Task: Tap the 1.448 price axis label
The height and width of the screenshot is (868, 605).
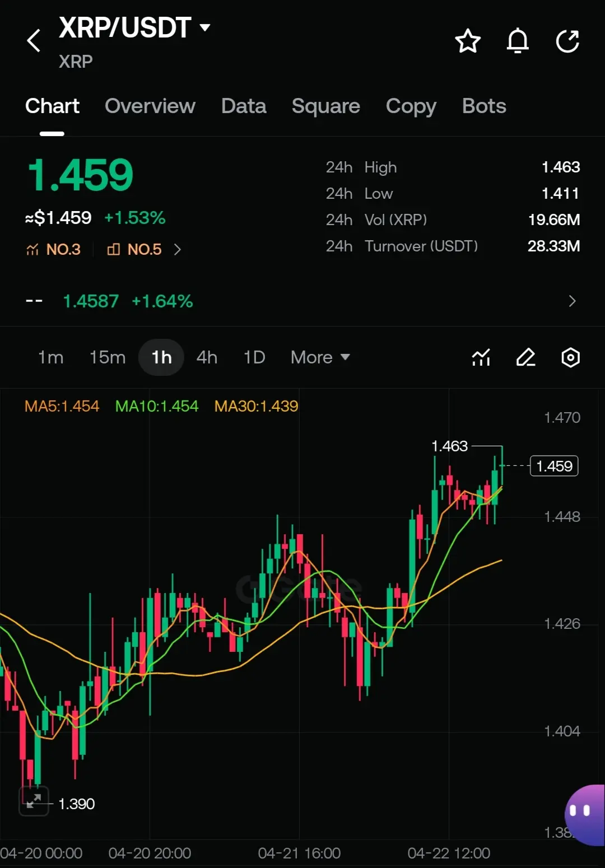Action: pos(562,516)
